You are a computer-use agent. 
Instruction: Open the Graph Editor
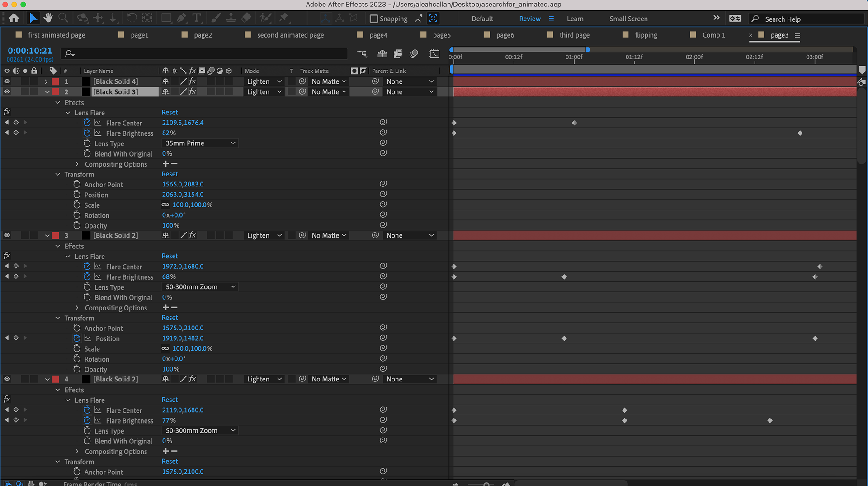[x=434, y=54]
